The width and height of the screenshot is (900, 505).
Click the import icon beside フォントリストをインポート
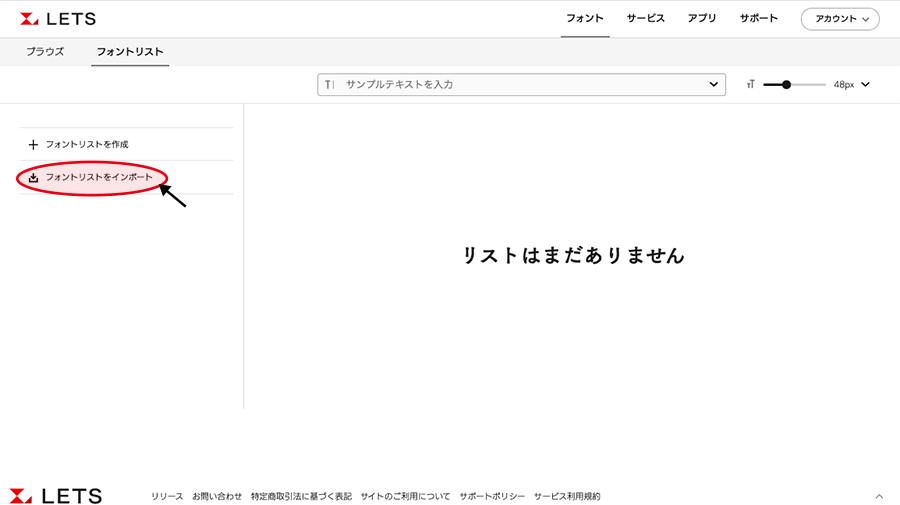[33, 178]
